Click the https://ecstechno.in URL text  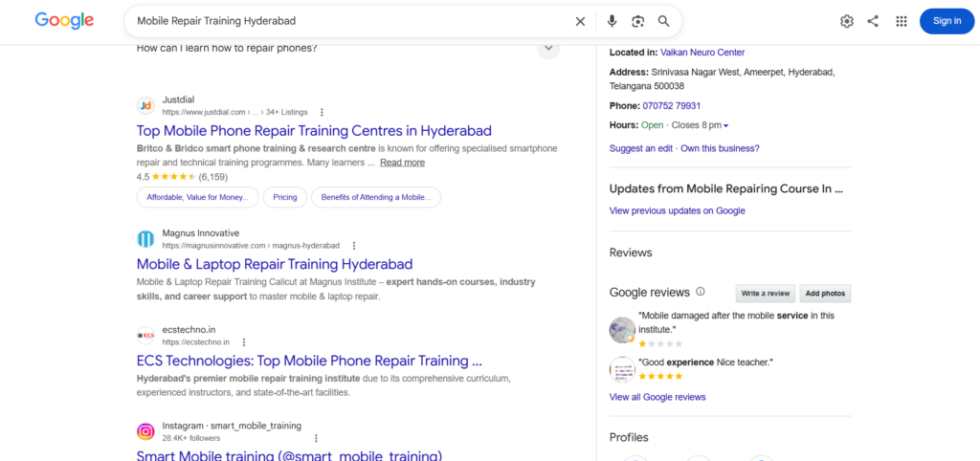pyautogui.click(x=195, y=342)
